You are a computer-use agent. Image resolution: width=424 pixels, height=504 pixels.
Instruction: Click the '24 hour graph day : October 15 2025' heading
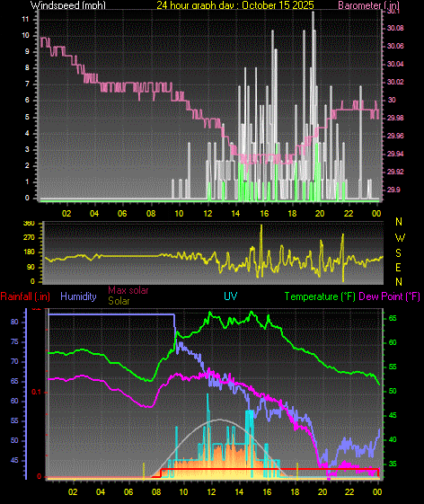[x=235, y=5]
